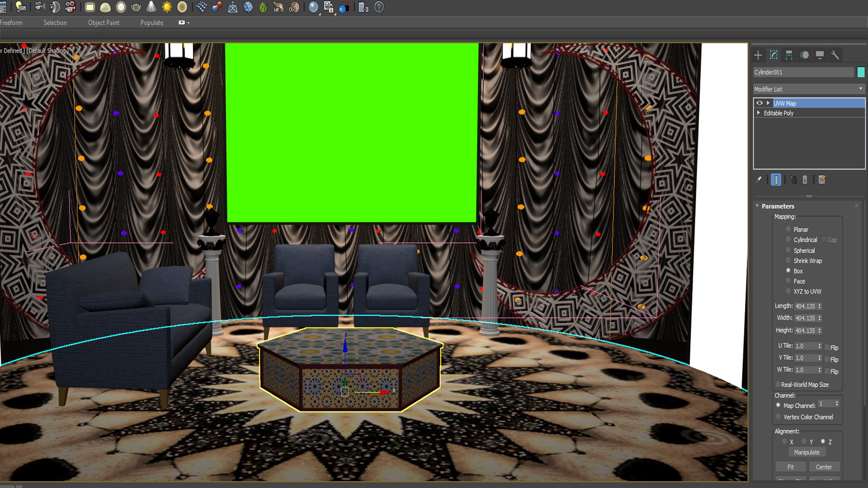Expand the UVW Map modifier arrow
The width and height of the screenshot is (868, 488).
(x=768, y=103)
